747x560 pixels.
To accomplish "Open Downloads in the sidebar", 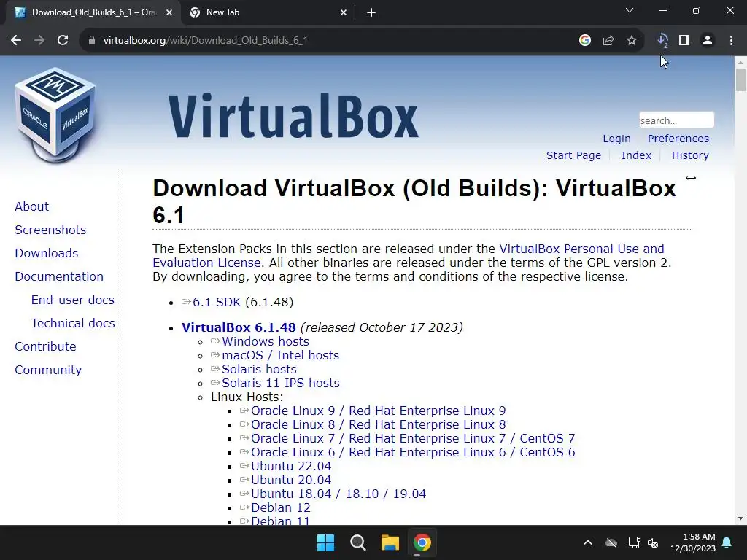I will point(46,253).
